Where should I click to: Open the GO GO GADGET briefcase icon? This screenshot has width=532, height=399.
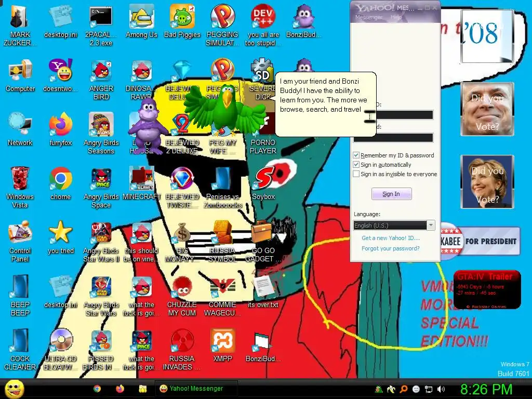pyautogui.click(x=263, y=241)
